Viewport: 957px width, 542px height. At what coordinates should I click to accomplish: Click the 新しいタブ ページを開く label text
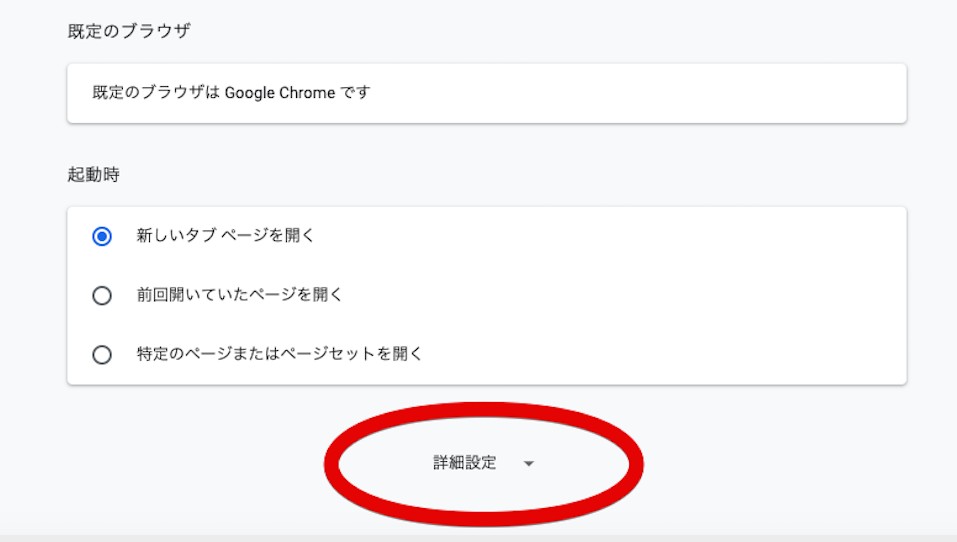point(226,237)
